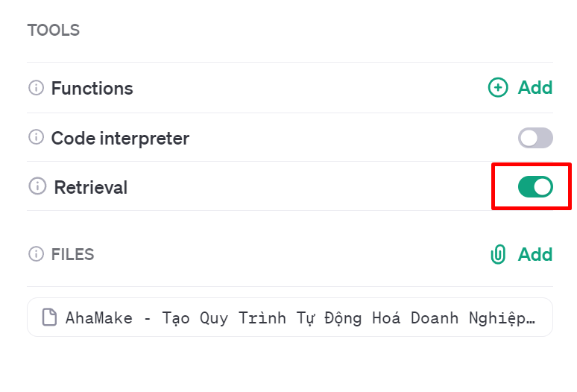The image size is (577, 392).
Task: Click Add text in the FILES row
Action: (535, 254)
